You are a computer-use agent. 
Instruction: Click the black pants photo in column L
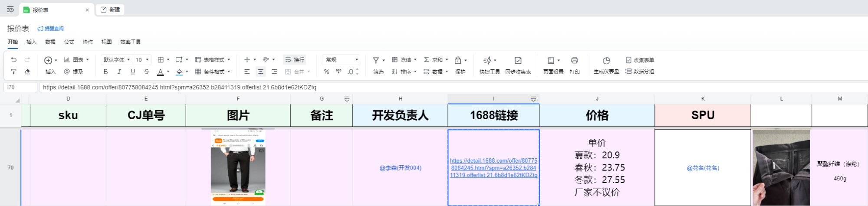tap(781, 167)
